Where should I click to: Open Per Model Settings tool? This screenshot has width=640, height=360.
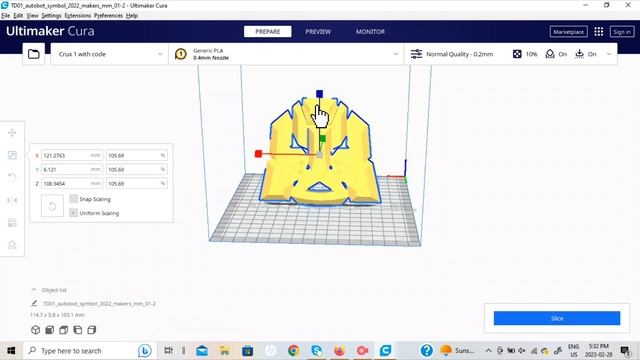(x=12, y=222)
